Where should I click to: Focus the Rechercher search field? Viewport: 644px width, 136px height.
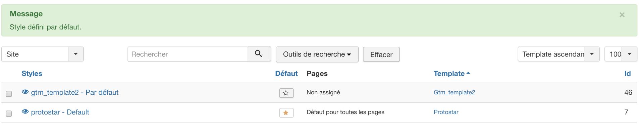pos(187,54)
